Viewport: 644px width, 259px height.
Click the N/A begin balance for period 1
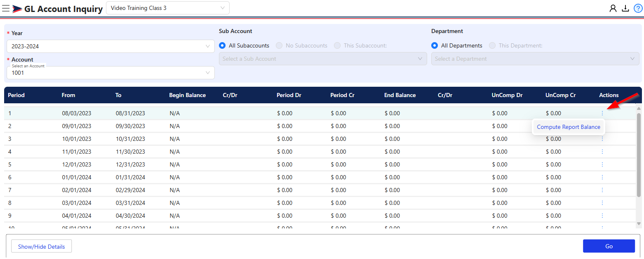[x=175, y=113]
